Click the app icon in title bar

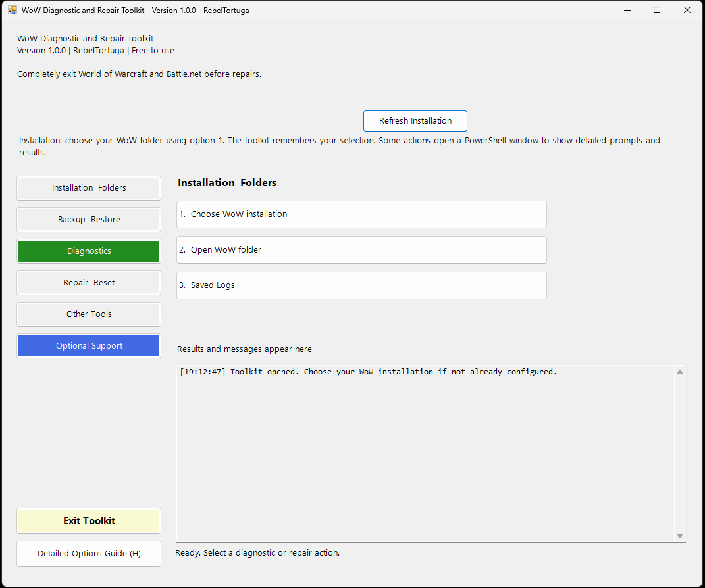[x=12, y=10]
